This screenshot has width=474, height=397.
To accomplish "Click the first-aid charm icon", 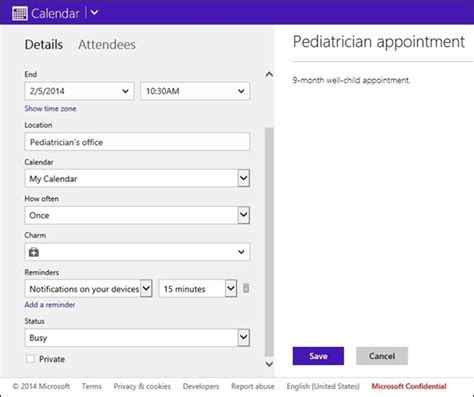I will (34, 252).
